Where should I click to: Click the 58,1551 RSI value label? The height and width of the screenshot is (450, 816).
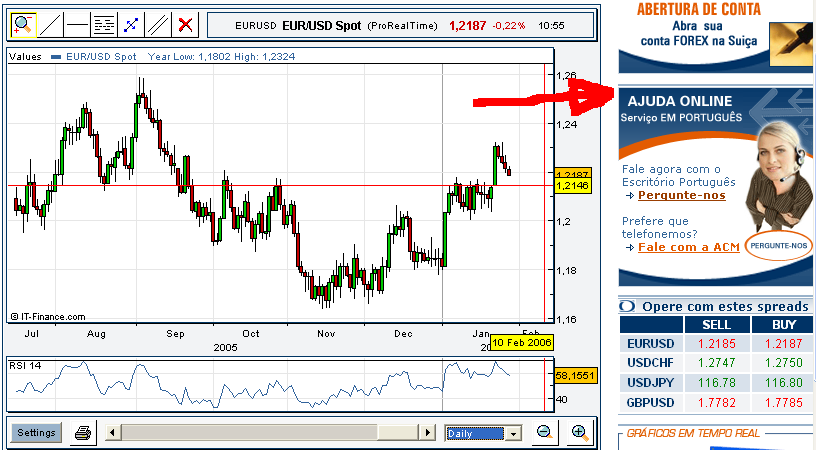coord(574,376)
